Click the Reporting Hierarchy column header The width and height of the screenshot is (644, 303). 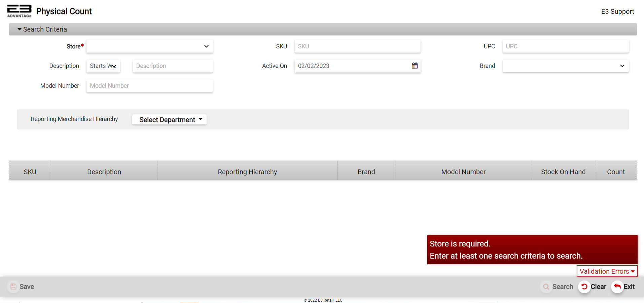coord(247,172)
